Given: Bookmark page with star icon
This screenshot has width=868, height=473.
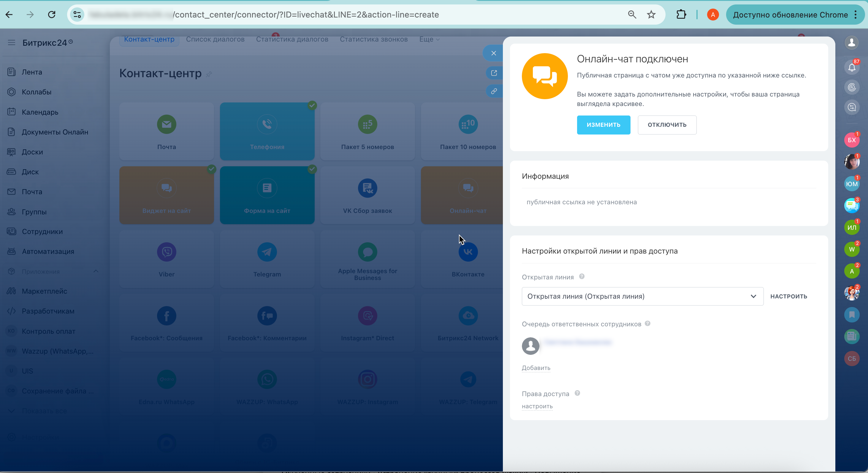Looking at the screenshot, I should 651,15.
